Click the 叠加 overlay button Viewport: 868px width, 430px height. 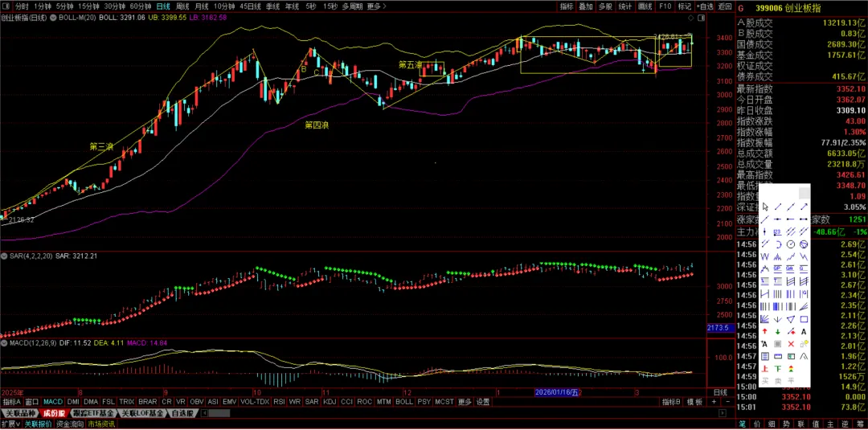586,6
